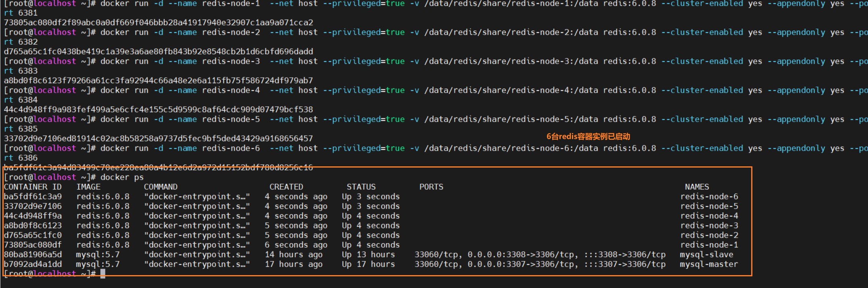The height and width of the screenshot is (288, 868).
Task: Click container ID 80ba81906a5d
Action: 33,255
